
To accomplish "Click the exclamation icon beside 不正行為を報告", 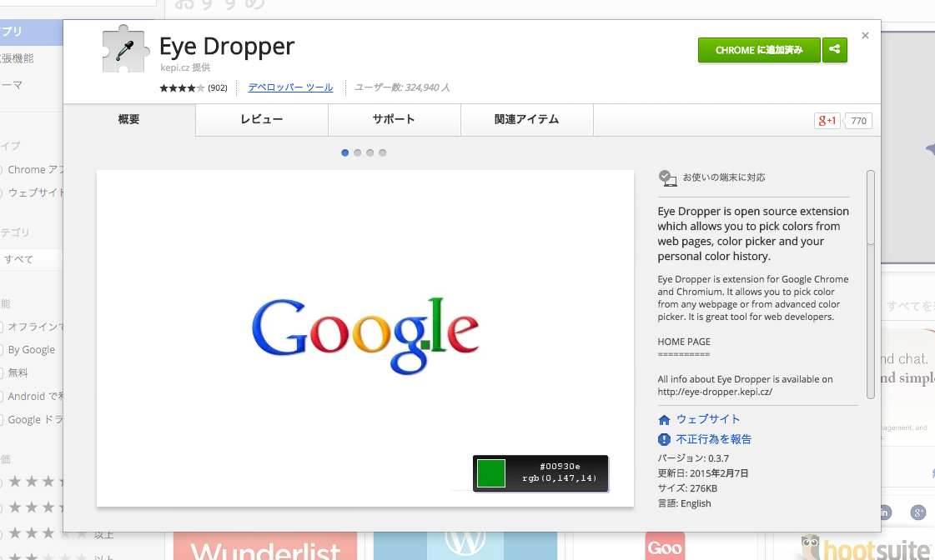I will pos(664,440).
